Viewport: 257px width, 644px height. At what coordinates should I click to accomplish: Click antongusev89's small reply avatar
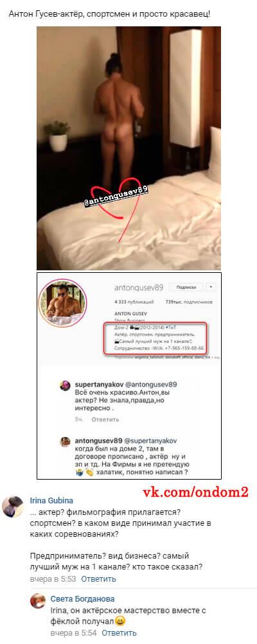pos(65,442)
